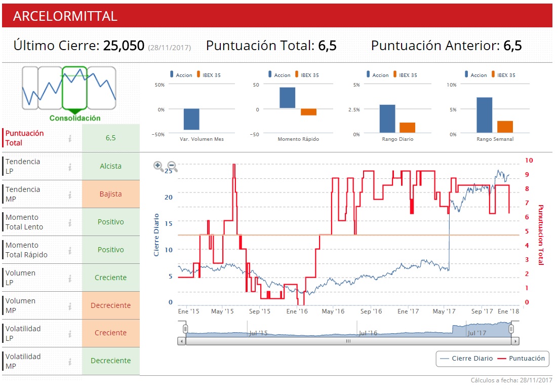Toggle Accion series in Var. Volumen Mes chart
The height and width of the screenshot is (392, 558).
coord(181,75)
